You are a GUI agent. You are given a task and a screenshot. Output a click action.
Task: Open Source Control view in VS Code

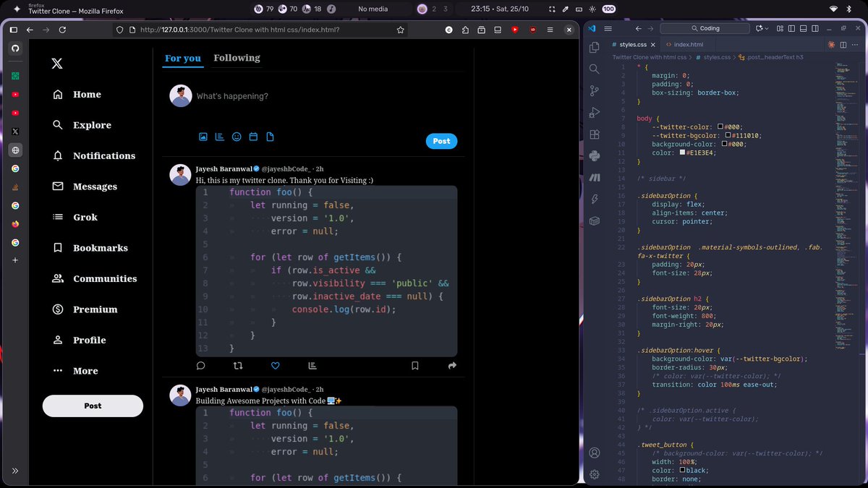coord(595,90)
